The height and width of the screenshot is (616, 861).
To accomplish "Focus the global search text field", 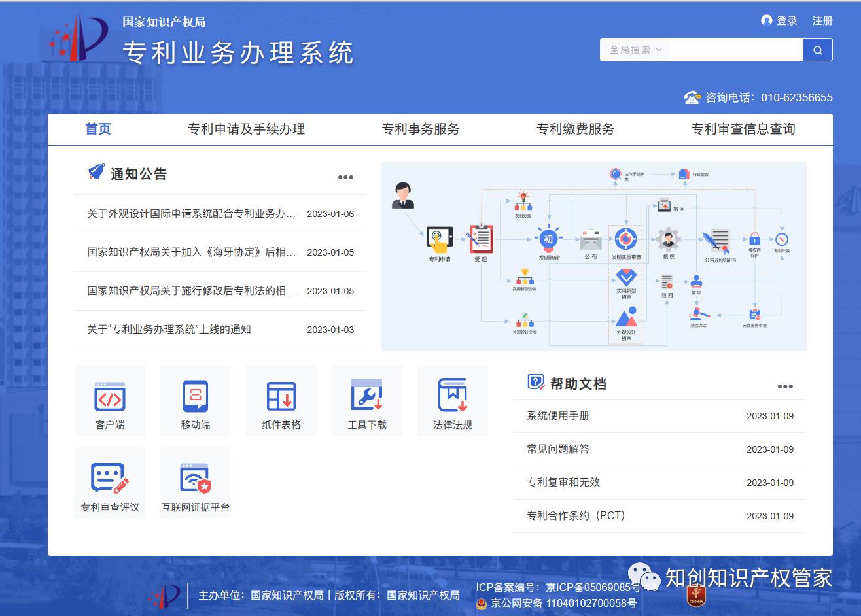I will 736,50.
